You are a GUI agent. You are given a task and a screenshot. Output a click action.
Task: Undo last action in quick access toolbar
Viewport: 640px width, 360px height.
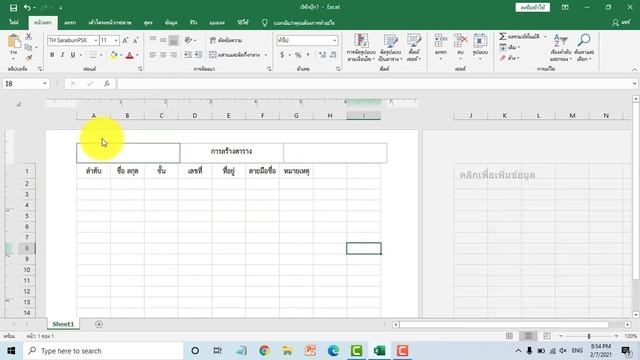27,7
